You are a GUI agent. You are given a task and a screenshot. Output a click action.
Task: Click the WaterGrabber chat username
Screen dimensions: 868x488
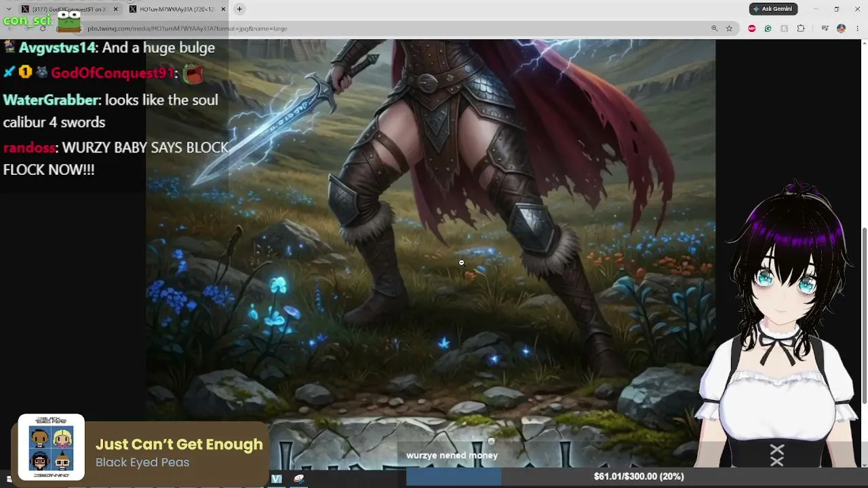point(51,100)
